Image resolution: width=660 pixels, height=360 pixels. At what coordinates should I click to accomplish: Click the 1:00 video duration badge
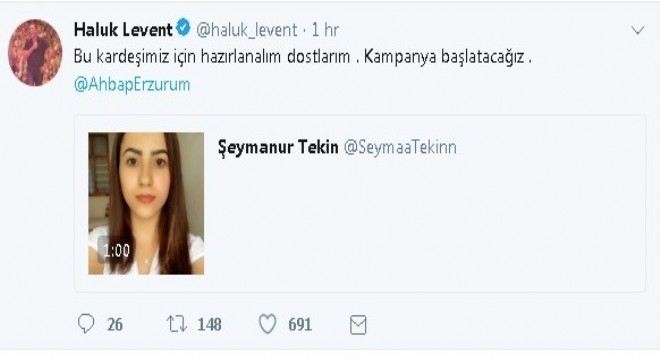[116, 251]
